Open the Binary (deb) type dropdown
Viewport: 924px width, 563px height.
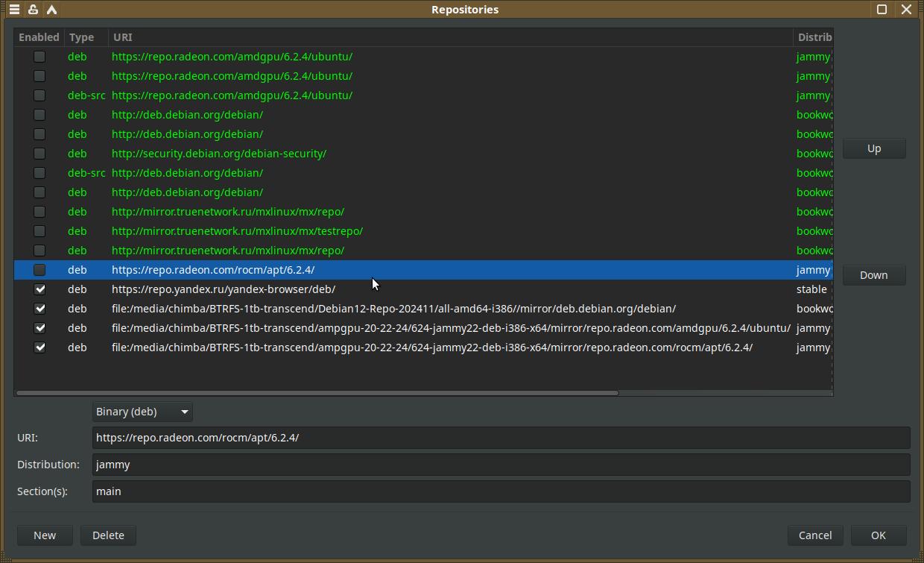(x=142, y=412)
